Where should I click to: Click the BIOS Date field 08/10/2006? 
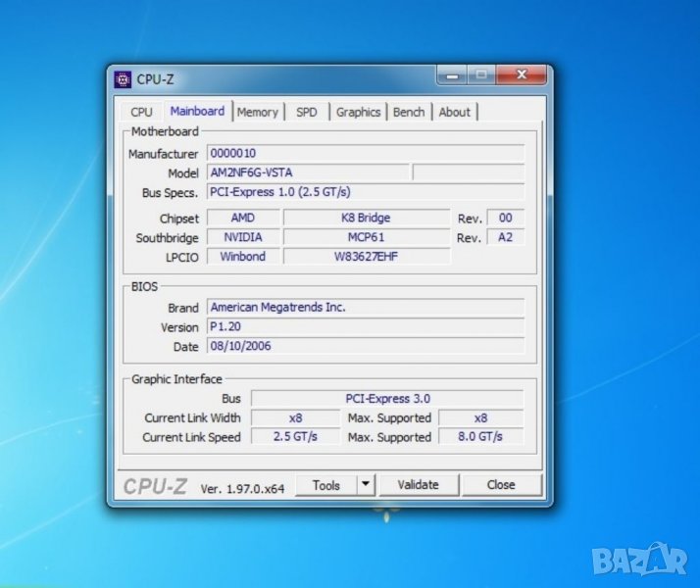click(365, 346)
